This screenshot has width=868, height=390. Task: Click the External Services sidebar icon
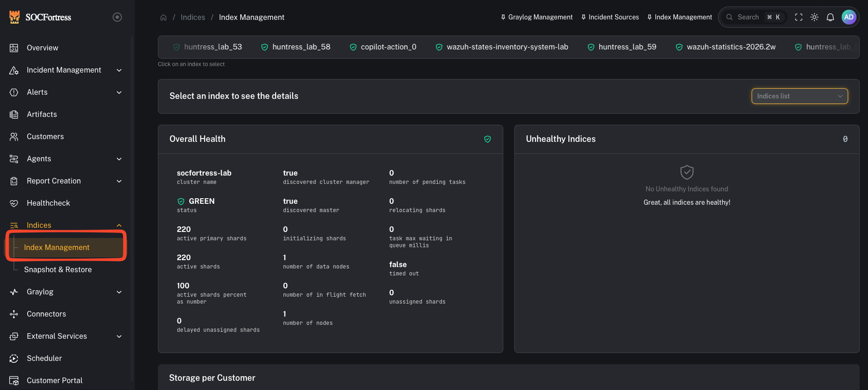[x=14, y=336]
